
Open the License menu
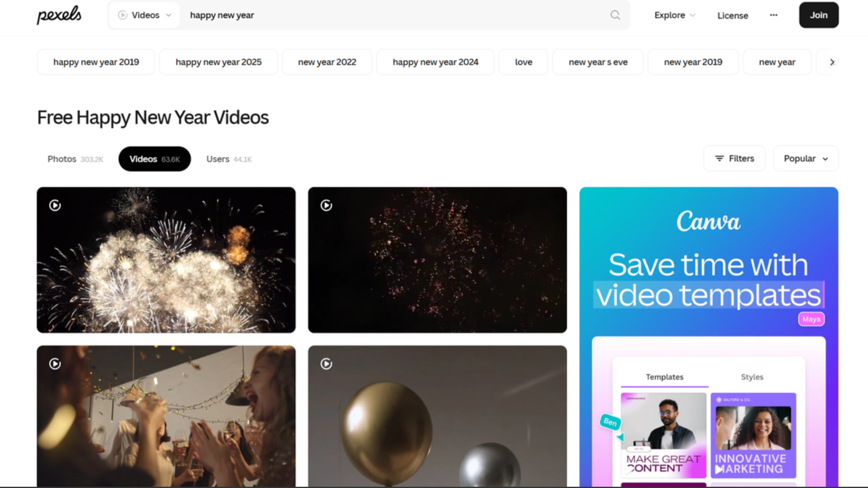pyautogui.click(x=732, y=15)
